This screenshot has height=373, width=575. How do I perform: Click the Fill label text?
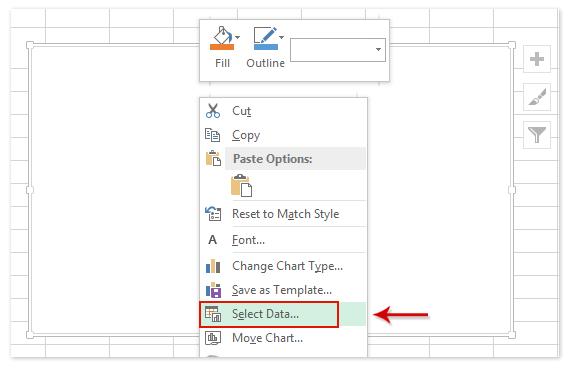223,63
